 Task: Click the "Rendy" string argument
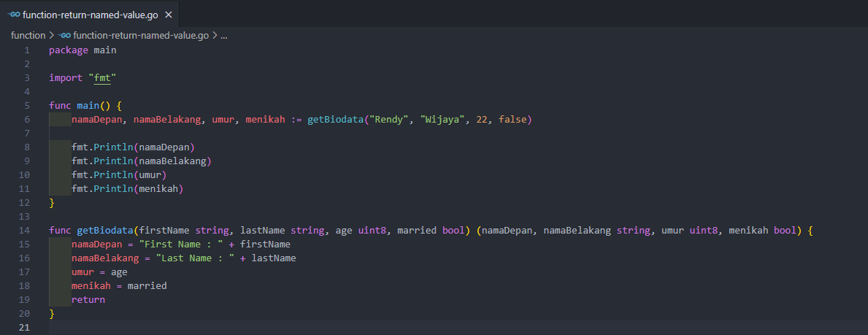389,120
